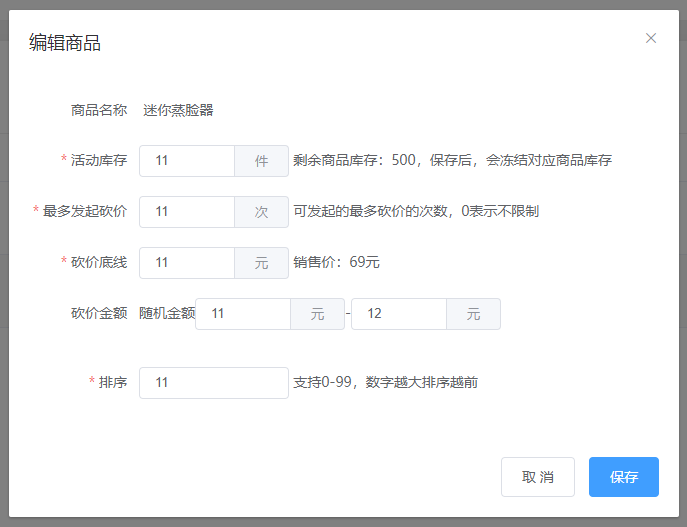Viewport: 687px width, 527px height.
Task: Focus the 最多发起砍价 input field
Action: pyautogui.click(x=187, y=212)
